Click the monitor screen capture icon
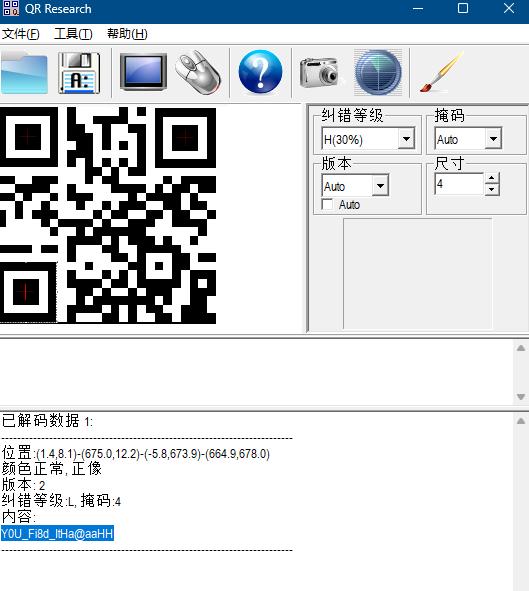The height and width of the screenshot is (591, 529). click(x=144, y=72)
